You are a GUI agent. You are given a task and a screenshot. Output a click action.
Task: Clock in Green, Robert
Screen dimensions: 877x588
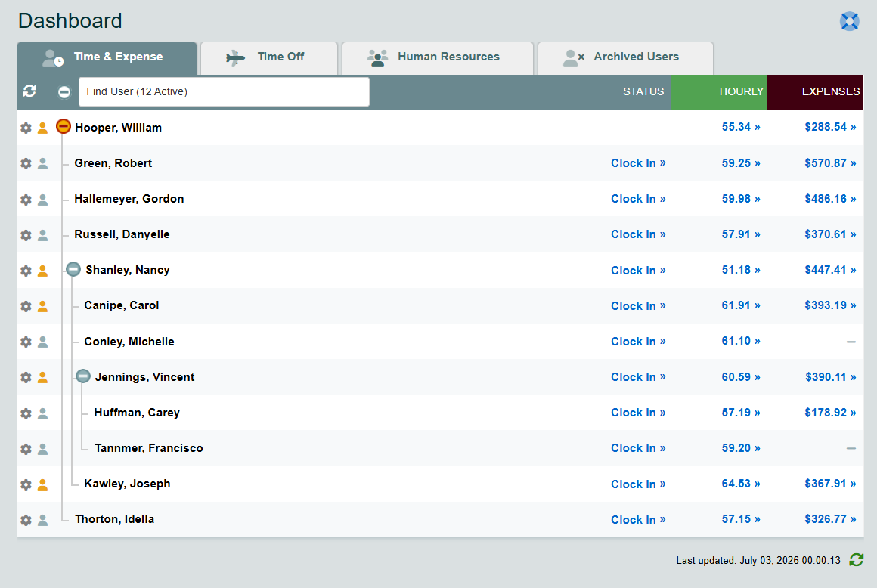[638, 163]
